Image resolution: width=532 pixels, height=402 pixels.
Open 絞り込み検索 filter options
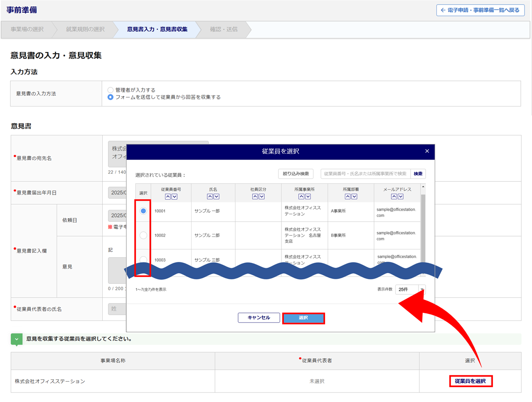click(x=296, y=174)
